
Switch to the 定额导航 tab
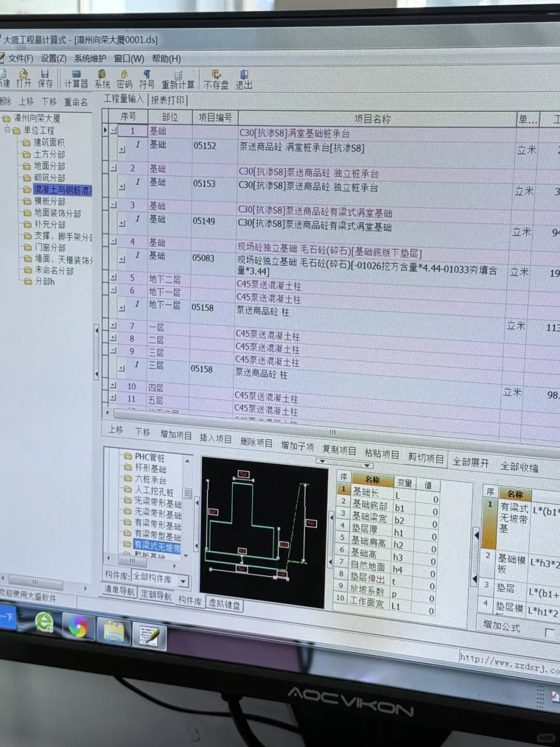(x=156, y=596)
